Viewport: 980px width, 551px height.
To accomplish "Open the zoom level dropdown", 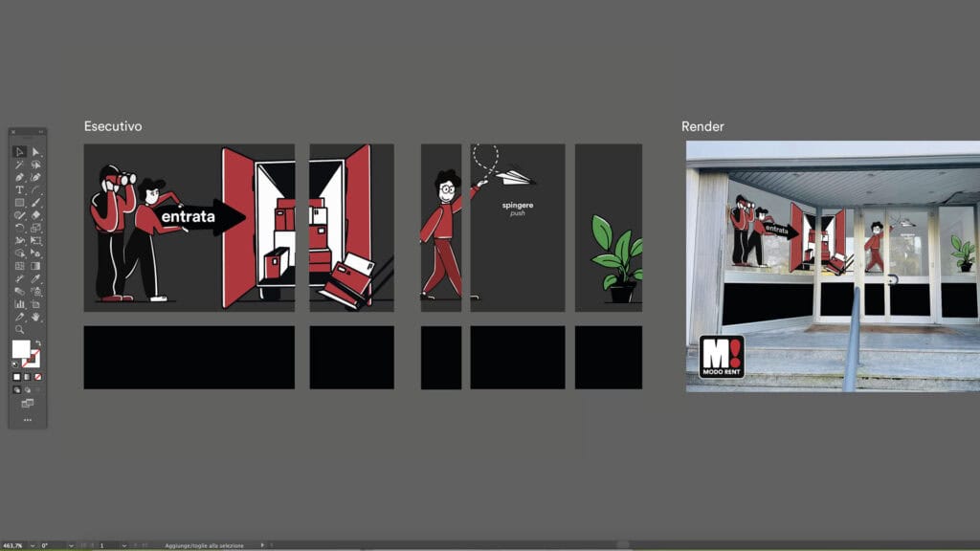I will [x=33, y=545].
